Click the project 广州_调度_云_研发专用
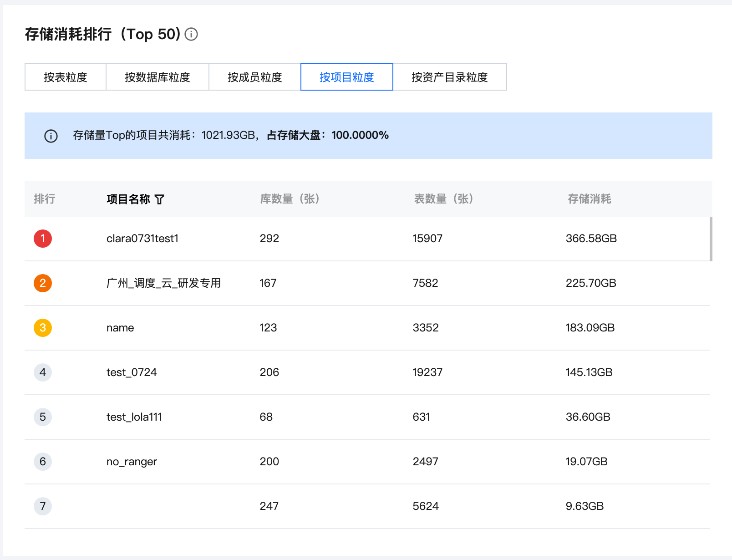The height and width of the screenshot is (560, 732). (163, 283)
